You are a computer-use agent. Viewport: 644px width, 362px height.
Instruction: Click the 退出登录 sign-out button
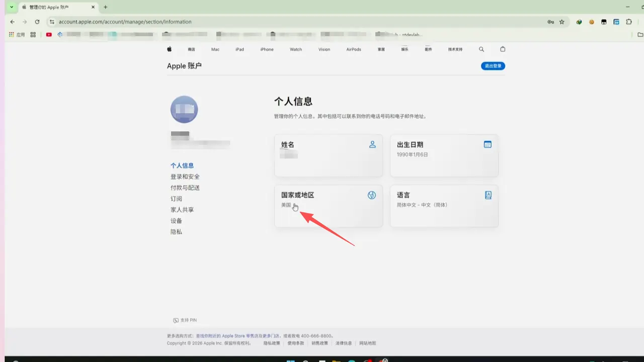(x=493, y=66)
